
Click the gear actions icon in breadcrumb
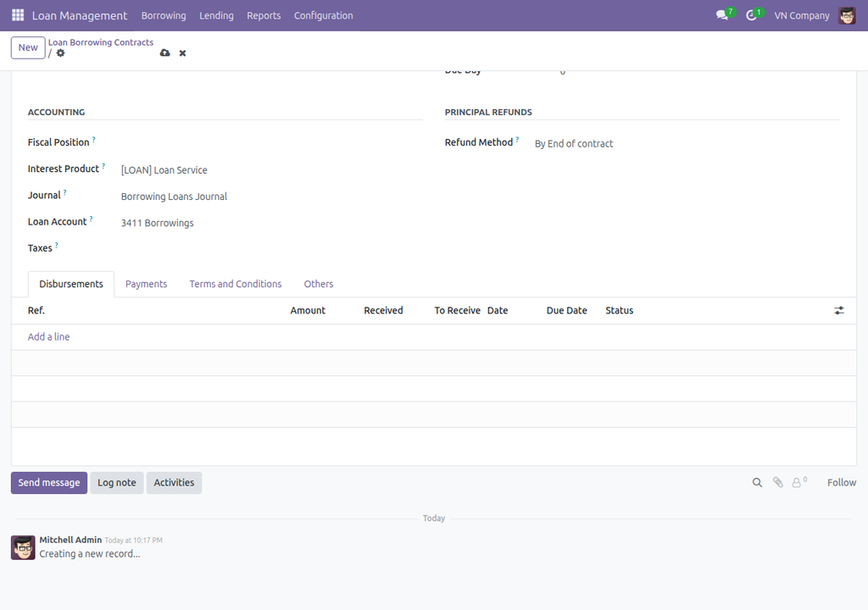tap(60, 53)
